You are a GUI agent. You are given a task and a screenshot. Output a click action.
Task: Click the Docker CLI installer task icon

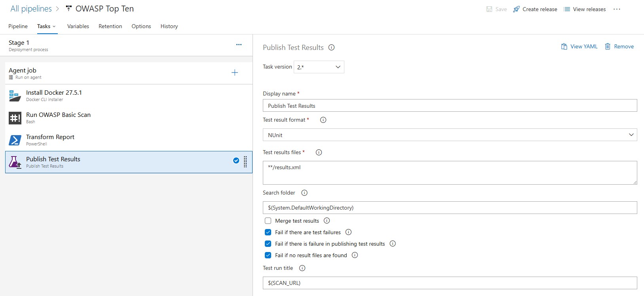pyautogui.click(x=15, y=95)
